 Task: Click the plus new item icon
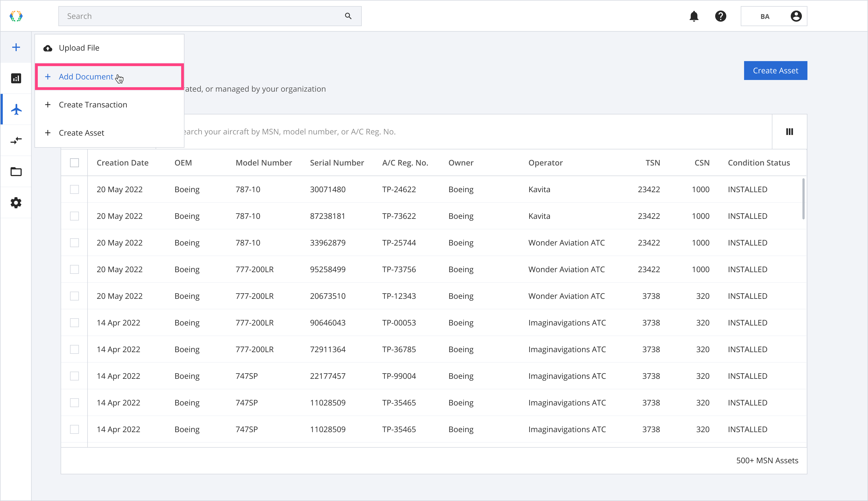[x=16, y=47]
